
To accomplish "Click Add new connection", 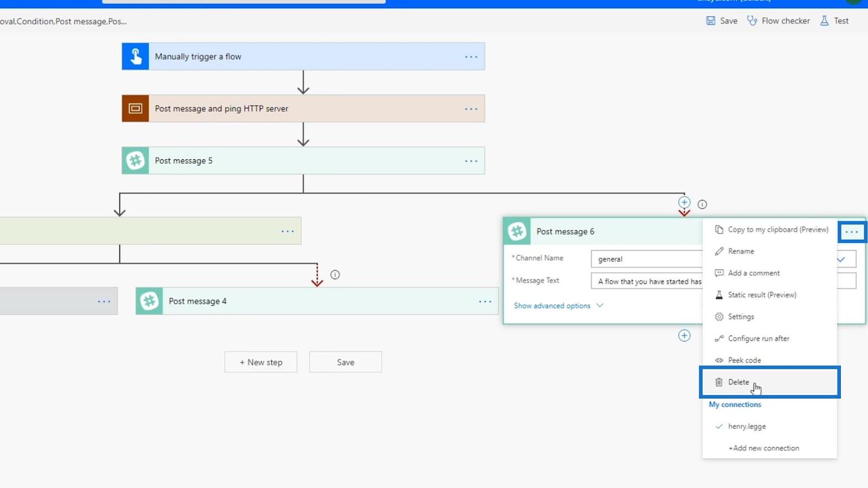I will coord(770,448).
